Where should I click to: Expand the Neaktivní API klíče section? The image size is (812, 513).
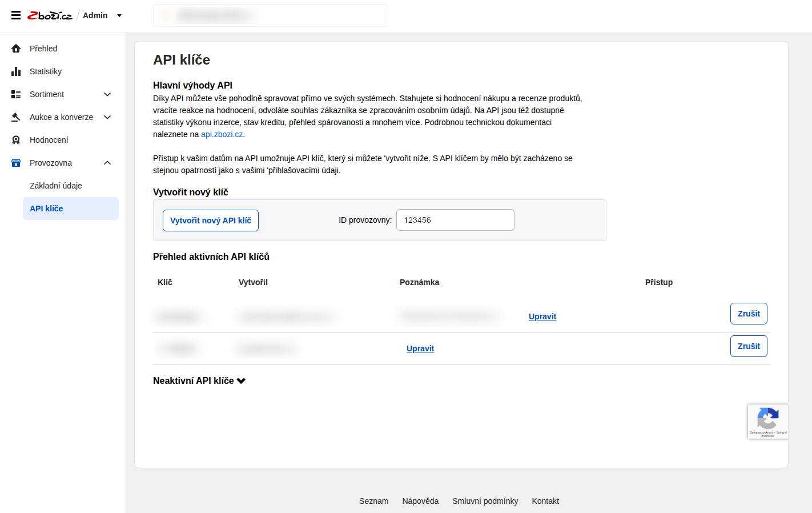[199, 381]
